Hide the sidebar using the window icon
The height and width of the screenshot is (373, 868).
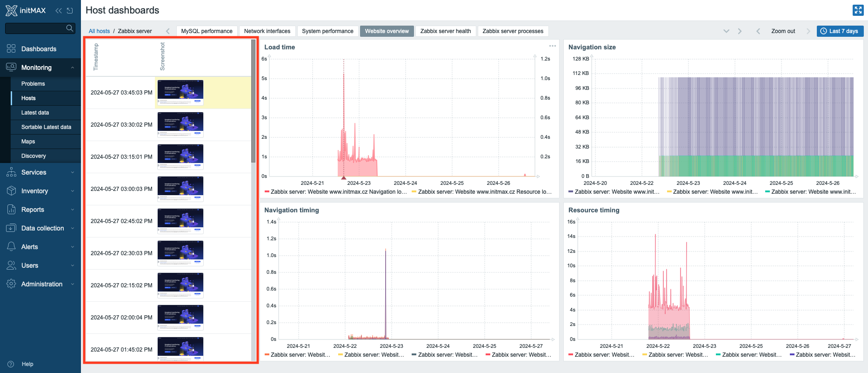(70, 11)
